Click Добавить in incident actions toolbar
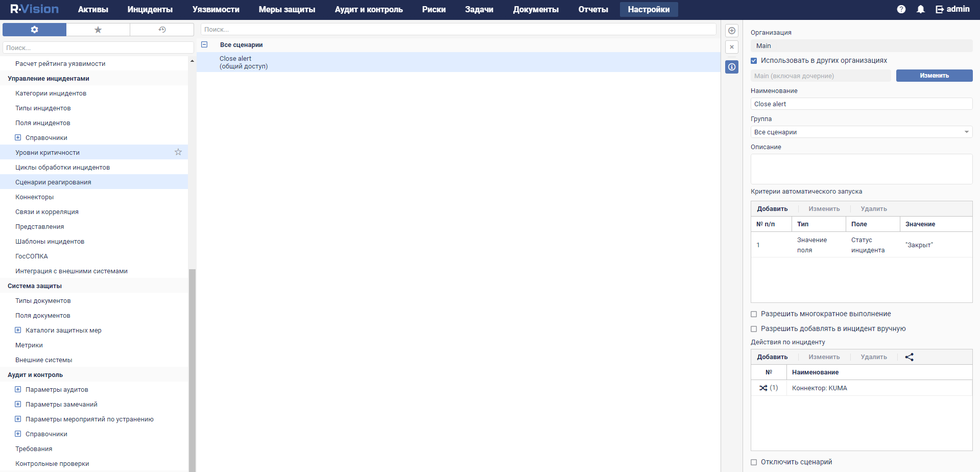 coord(772,357)
